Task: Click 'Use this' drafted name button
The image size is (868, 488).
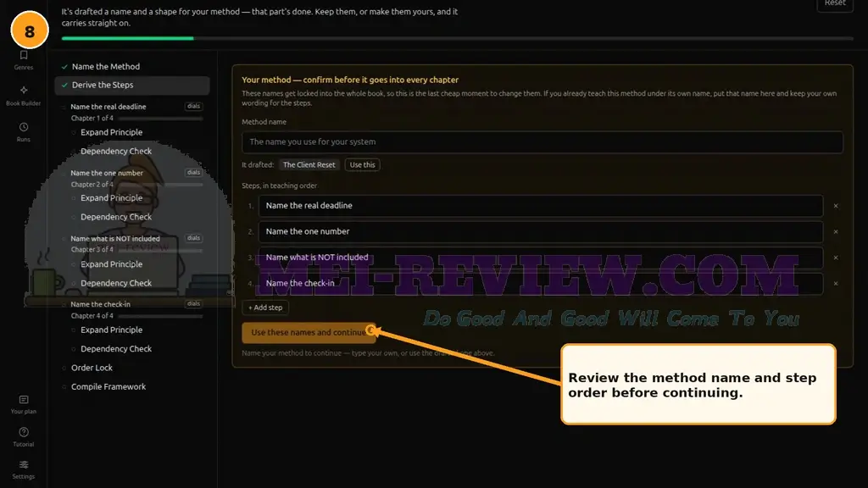Action: 362,165
